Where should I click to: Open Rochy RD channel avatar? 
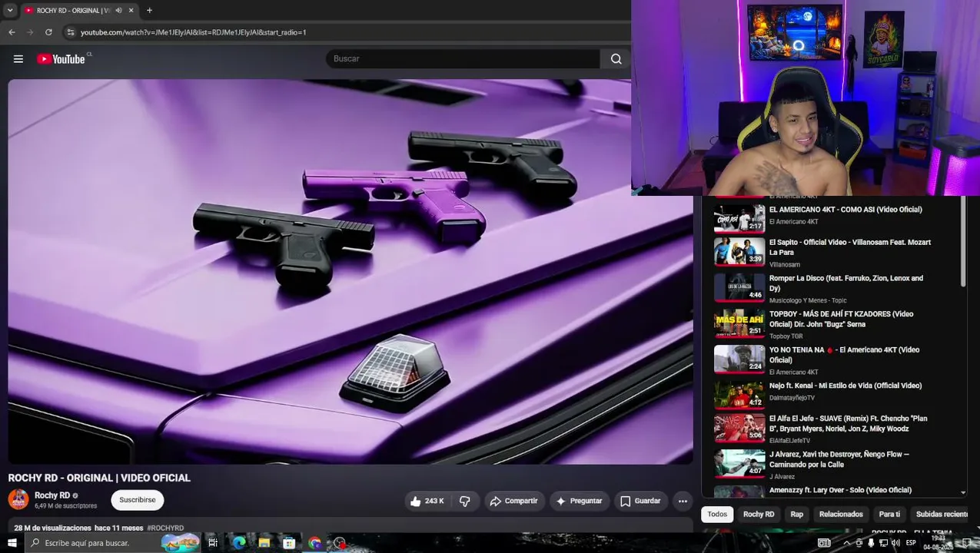point(18,500)
